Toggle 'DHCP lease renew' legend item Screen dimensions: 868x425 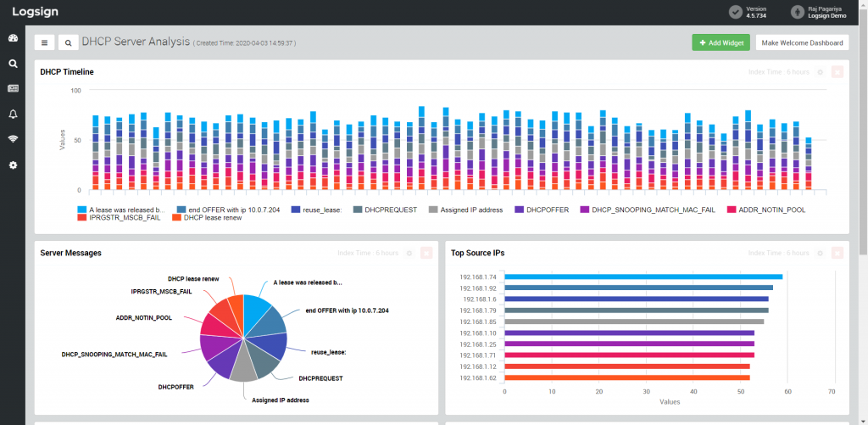click(205, 218)
